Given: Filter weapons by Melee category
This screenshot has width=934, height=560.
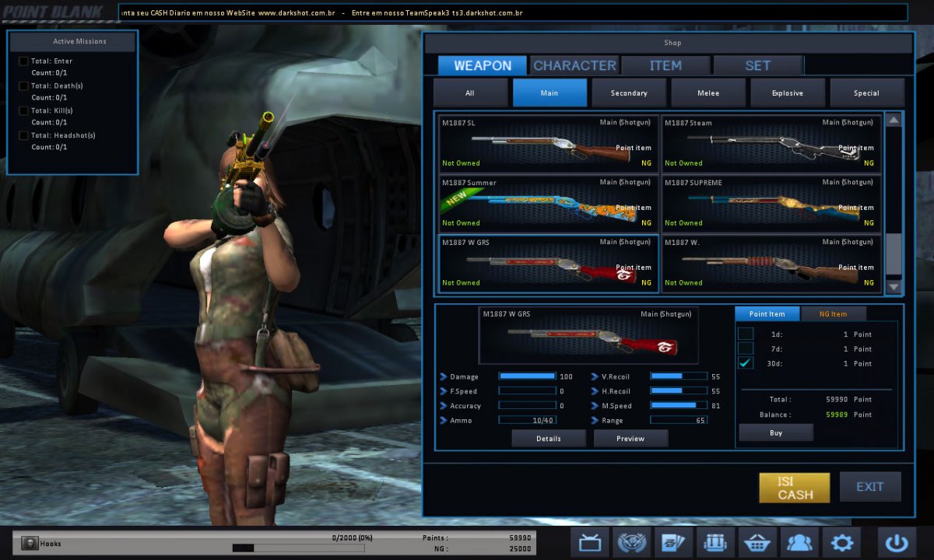Looking at the screenshot, I should (708, 93).
